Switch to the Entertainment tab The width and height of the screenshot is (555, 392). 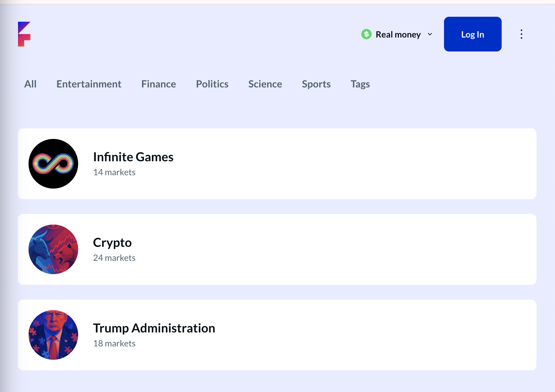(89, 84)
